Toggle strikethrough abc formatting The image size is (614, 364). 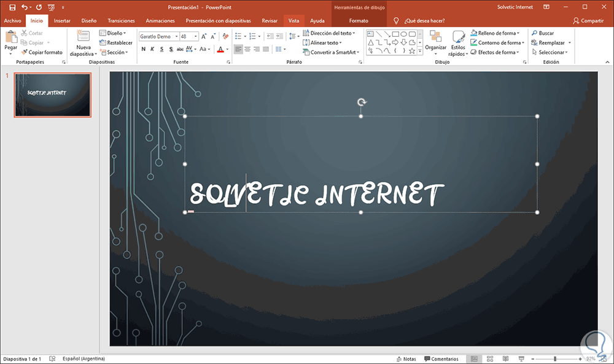pos(180,49)
